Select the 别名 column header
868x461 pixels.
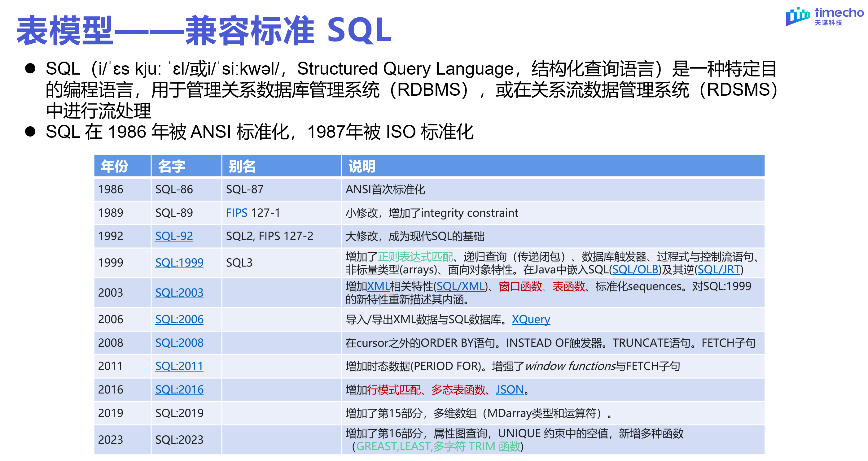tap(242, 166)
